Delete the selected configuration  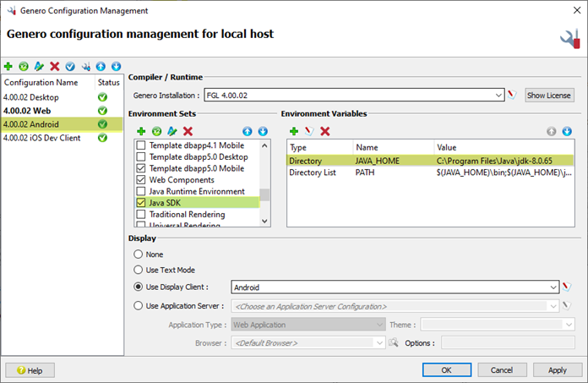click(x=55, y=67)
